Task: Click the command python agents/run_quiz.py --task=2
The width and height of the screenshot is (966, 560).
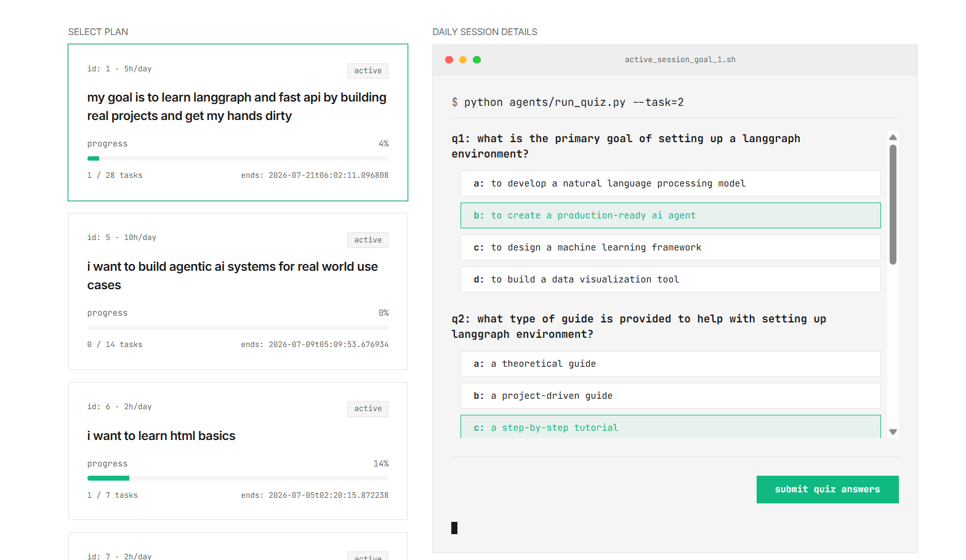Action: click(573, 102)
